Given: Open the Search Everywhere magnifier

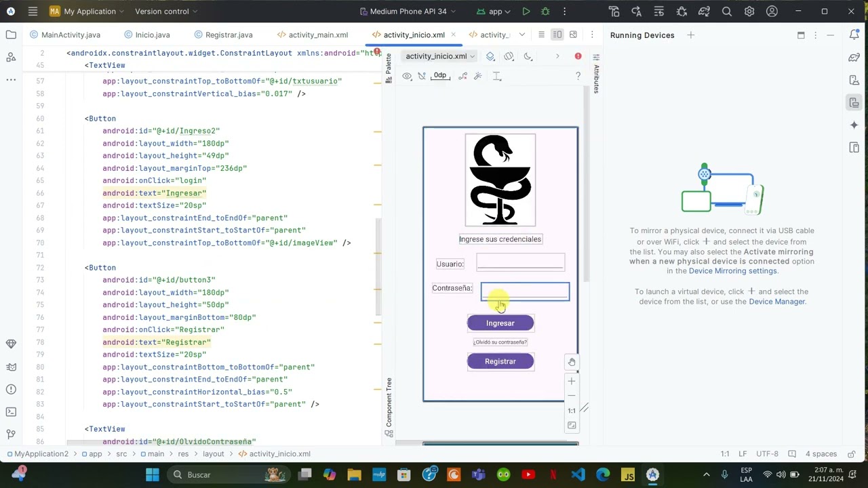Looking at the screenshot, I should pos(727,12).
